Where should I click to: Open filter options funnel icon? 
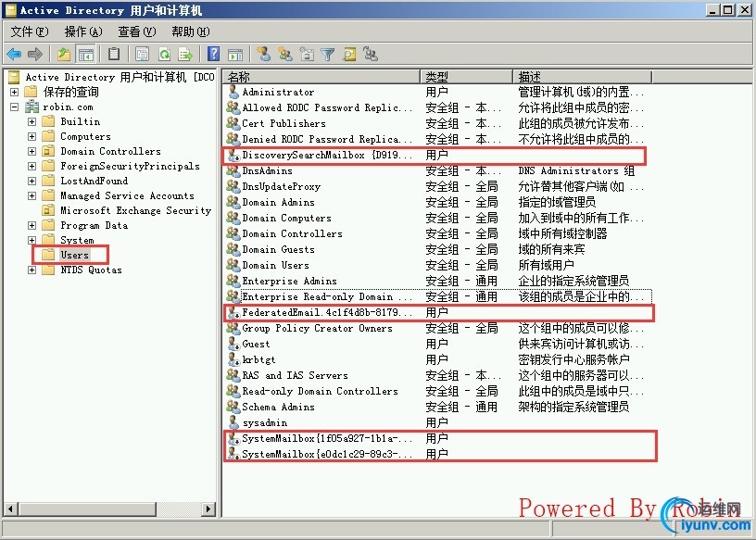tap(328, 55)
